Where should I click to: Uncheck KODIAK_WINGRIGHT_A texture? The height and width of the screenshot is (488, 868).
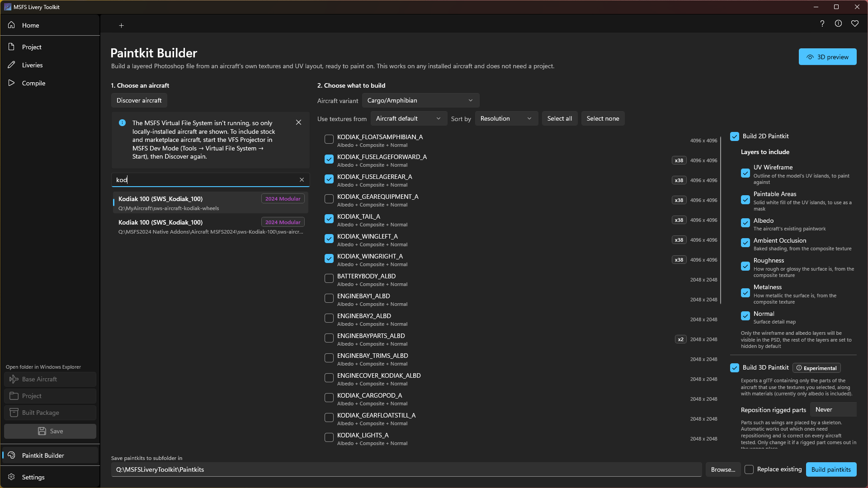[x=329, y=258]
